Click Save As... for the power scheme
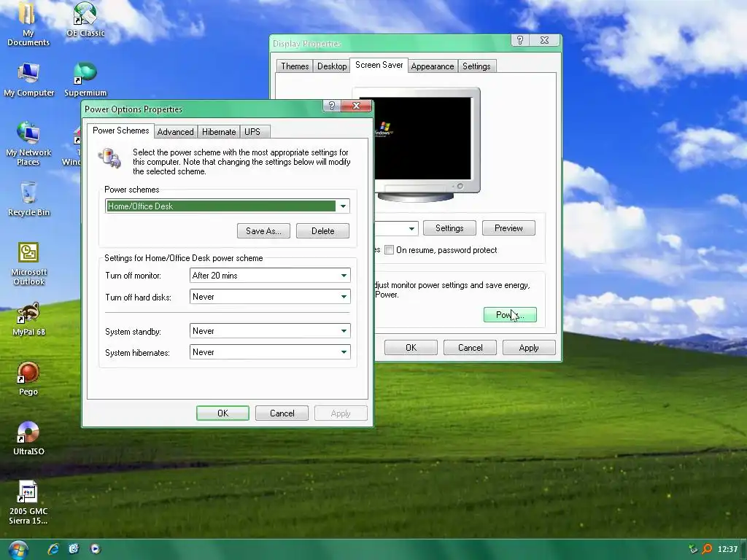 [x=263, y=231]
